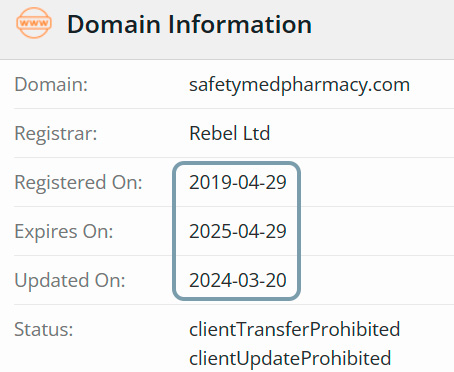Click the word Information in the header title
This screenshot has height=372, width=454.
(x=240, y=24)
